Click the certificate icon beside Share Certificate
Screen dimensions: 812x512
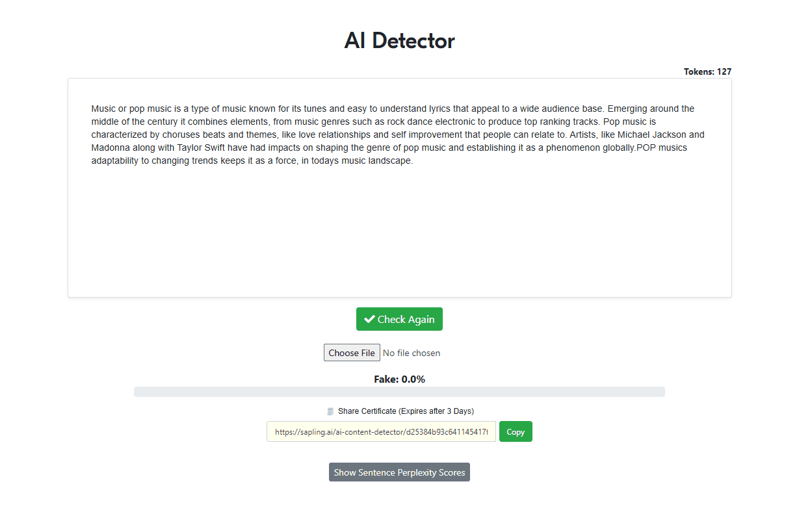[x=330, y=411]
